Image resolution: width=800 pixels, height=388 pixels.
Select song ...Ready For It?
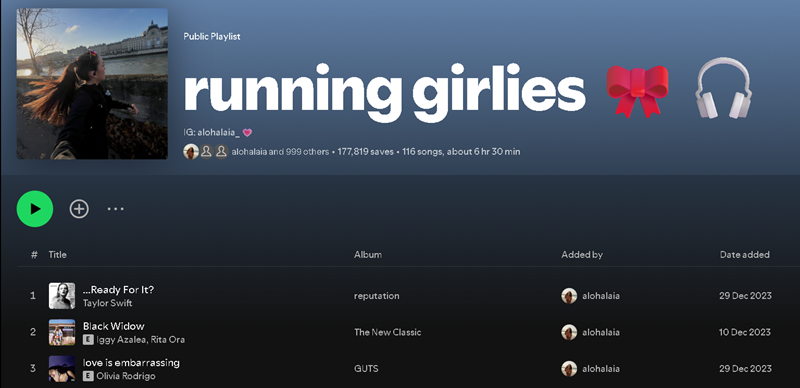coord(118,289)
